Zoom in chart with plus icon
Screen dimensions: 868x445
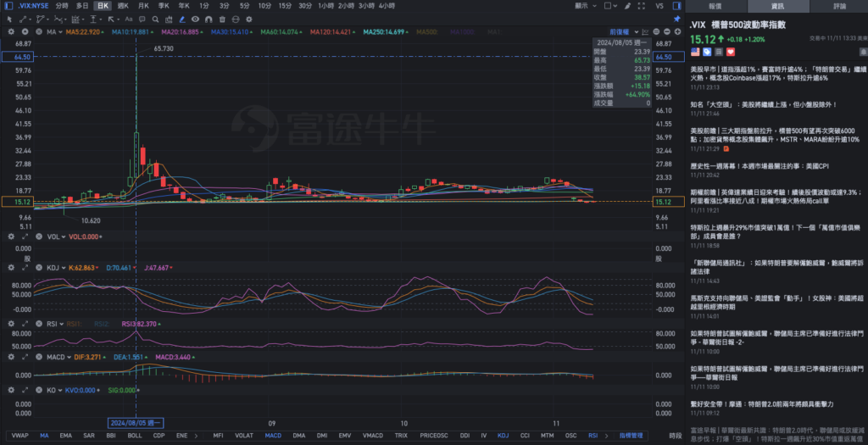(677, 32)
